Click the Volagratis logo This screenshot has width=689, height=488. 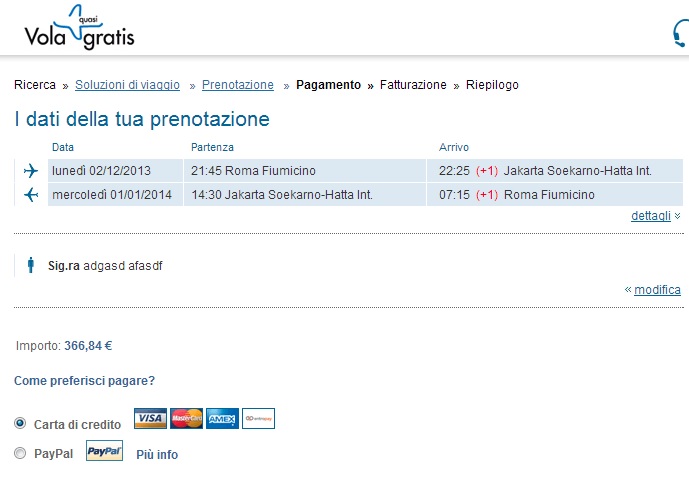click(80, 27)
